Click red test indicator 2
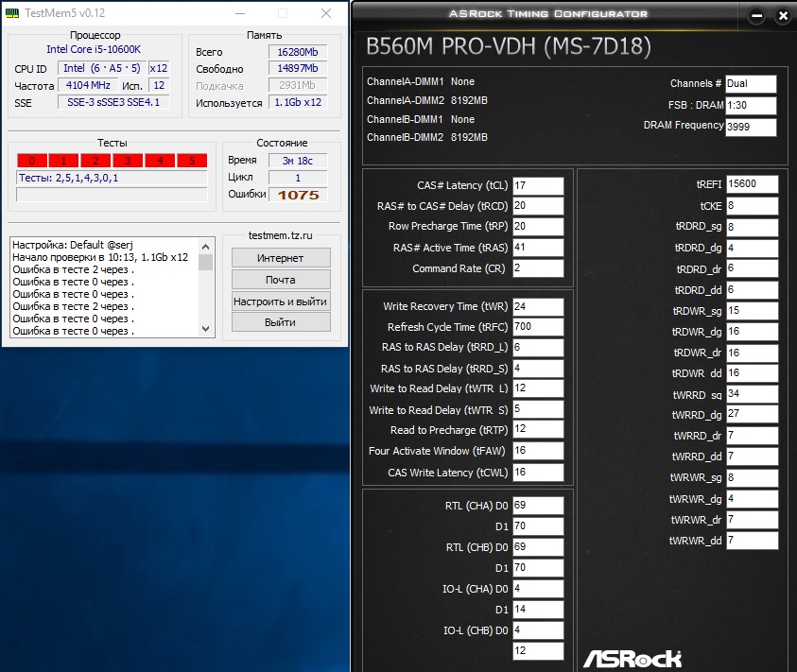This screenshot has height=672, width=797. point(95,161)
